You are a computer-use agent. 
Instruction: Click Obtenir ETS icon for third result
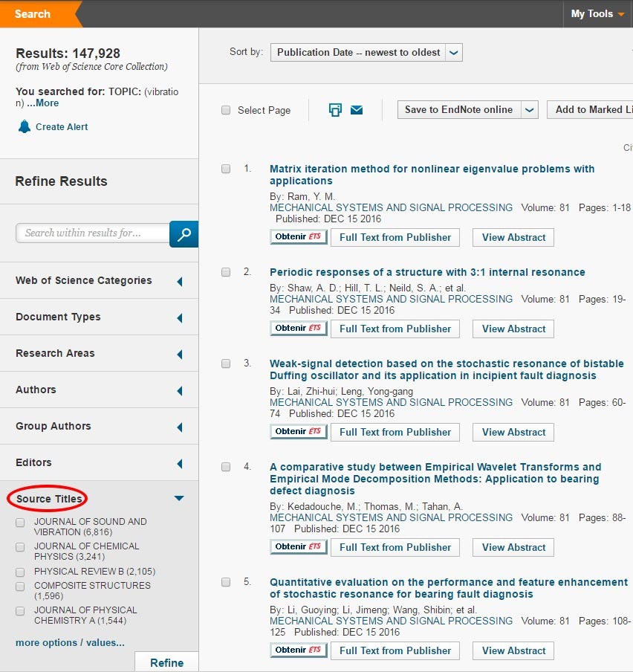coord(299,432)
